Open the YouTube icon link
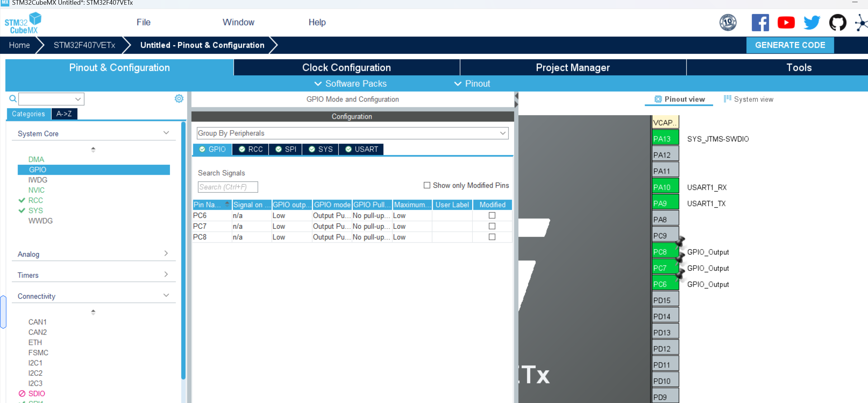 [x=786, y=23]
